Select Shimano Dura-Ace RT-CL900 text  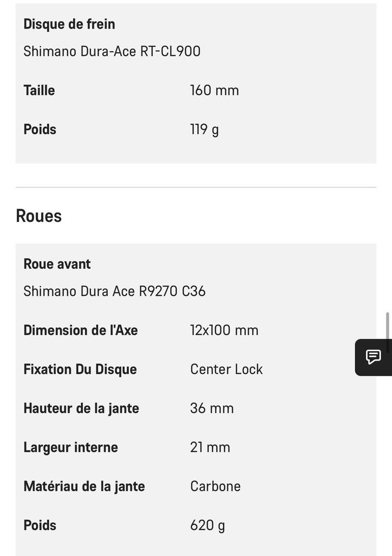click(112, 51)
